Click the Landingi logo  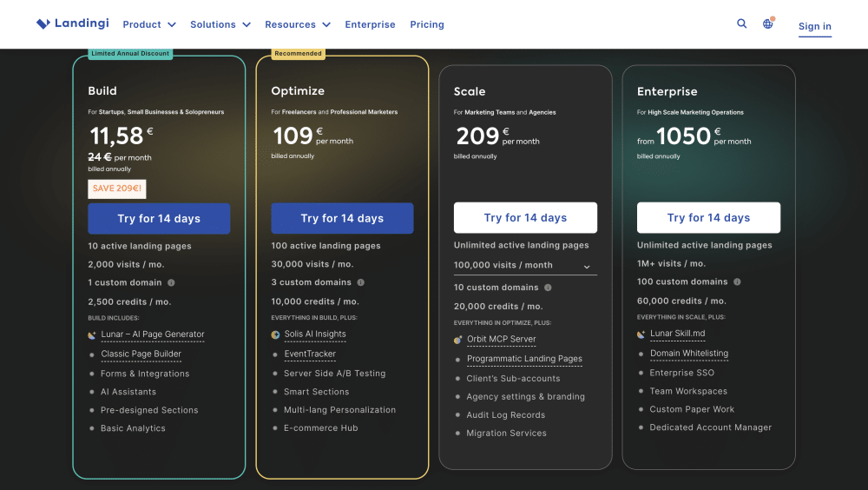[73, 23]
